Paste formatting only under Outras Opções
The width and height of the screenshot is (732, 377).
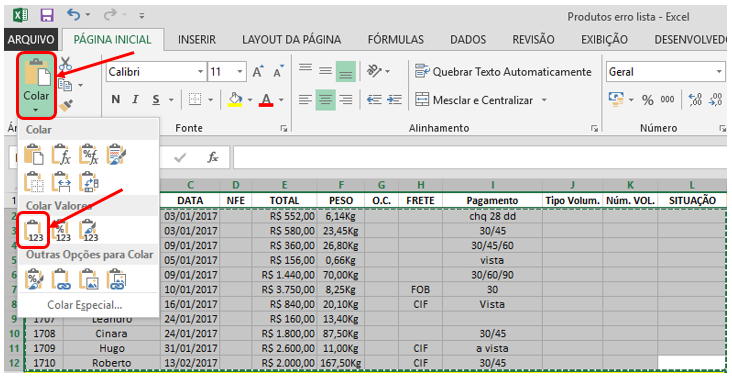(34, 279)
